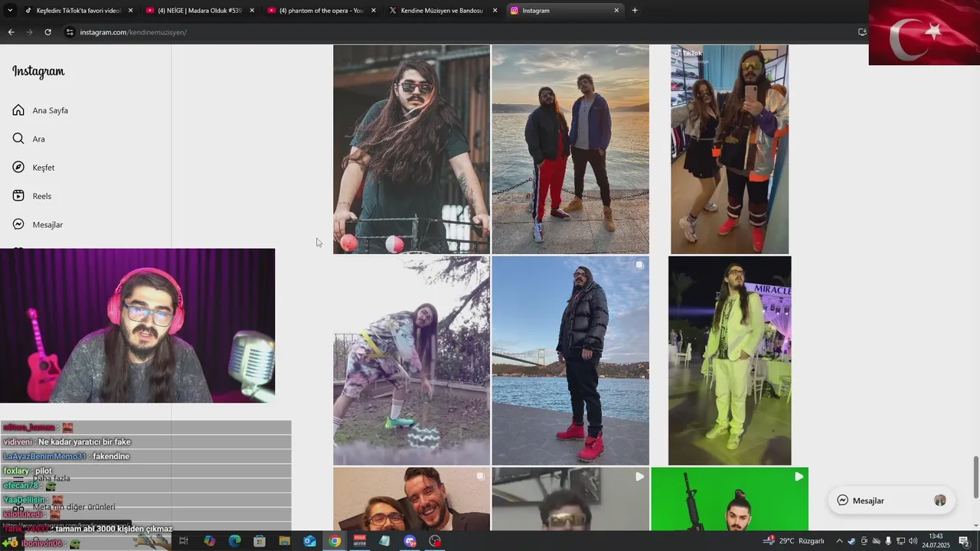The image size is (980, 551).
Task: Click the browser forward arrow
Action: point(29,32)
